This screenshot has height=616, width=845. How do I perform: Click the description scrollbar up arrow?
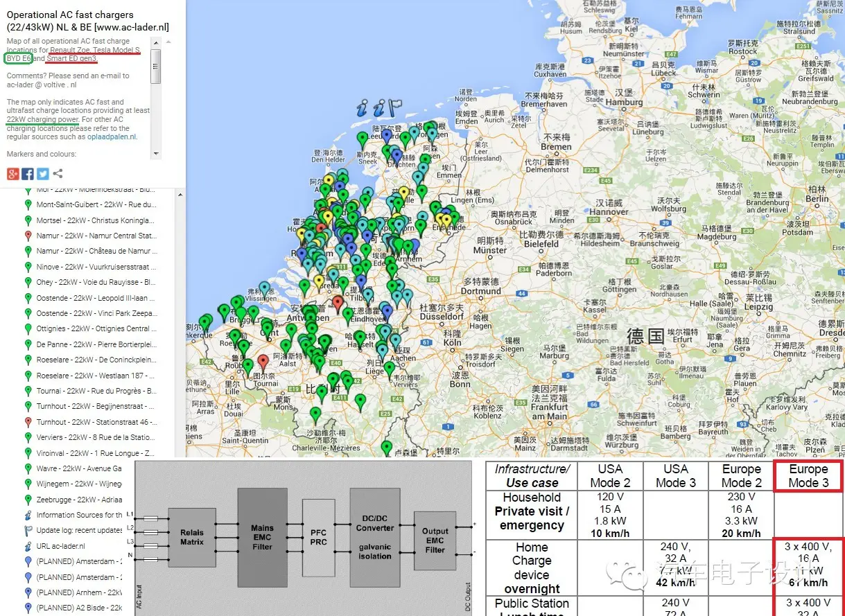click(x=156, y=42)
